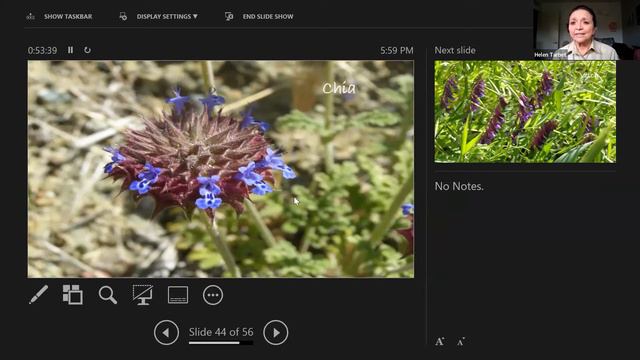Click Slide 44 of 56 indicator
Image resolution: width=640 pixels, height=360 pixels.
tap(221, 332)
